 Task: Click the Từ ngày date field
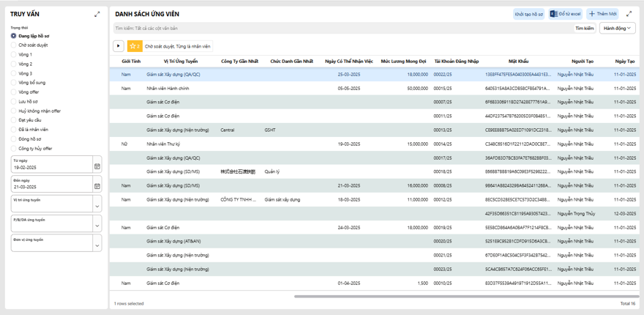51,165
